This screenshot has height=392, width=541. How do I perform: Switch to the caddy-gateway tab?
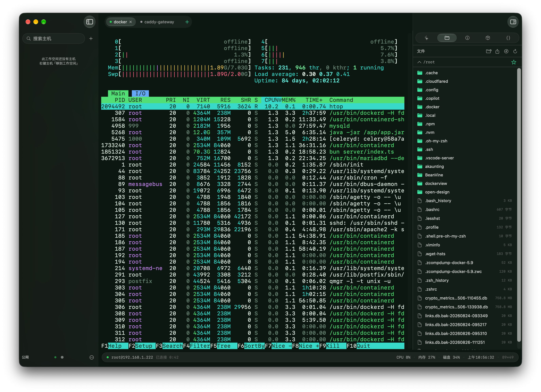(x=157, y=22)
